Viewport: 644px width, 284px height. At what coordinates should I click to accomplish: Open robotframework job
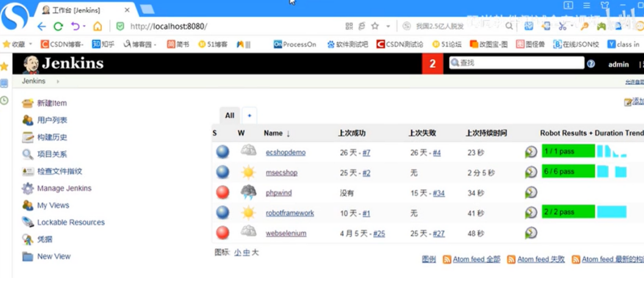[290, 213]
